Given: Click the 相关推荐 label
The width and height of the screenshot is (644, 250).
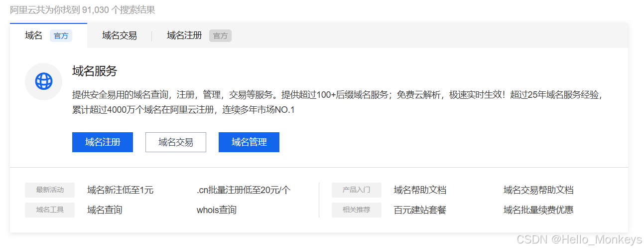Looking at the screenshot, I should point(357,210).
